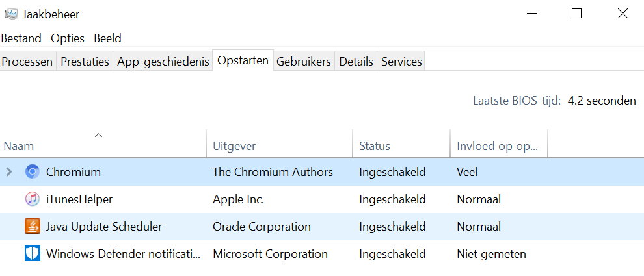This screenshot has height=276, width=644.
Task: Select the iTunesHelper row name
Action: pos(79,199)
